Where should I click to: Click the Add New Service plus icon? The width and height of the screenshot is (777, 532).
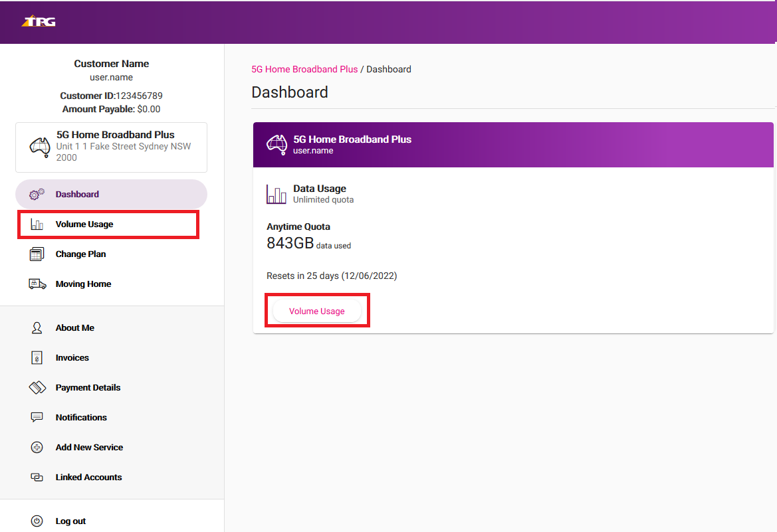click(x=37, y=447)
